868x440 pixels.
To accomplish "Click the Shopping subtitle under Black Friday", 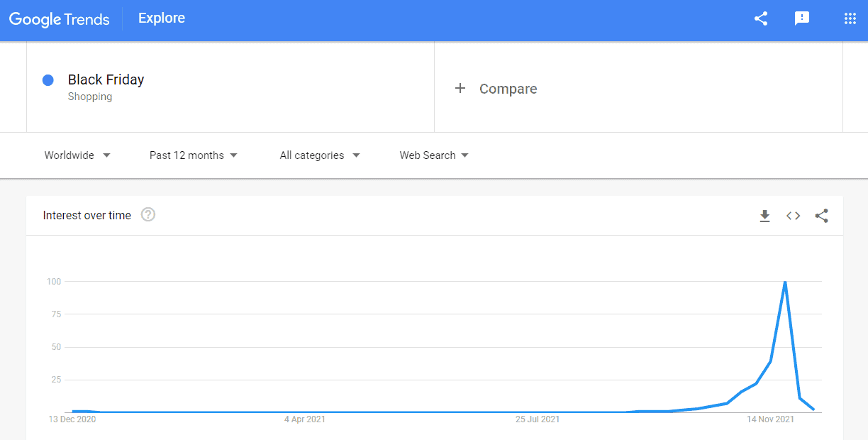I will (x=90, y=97).
